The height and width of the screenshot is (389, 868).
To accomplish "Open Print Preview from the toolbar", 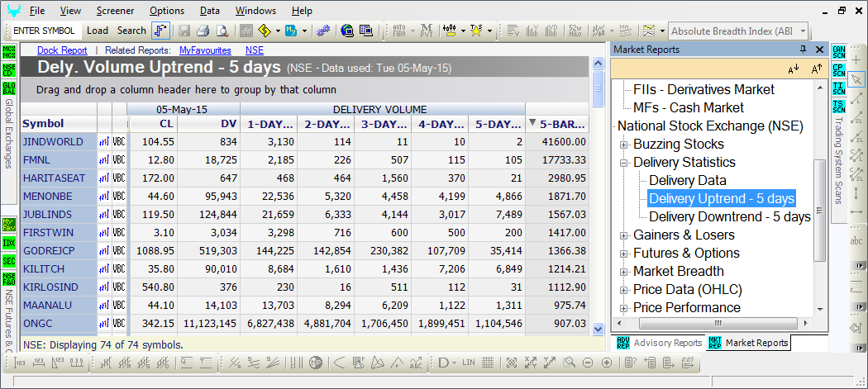I will tap(222, 31).
